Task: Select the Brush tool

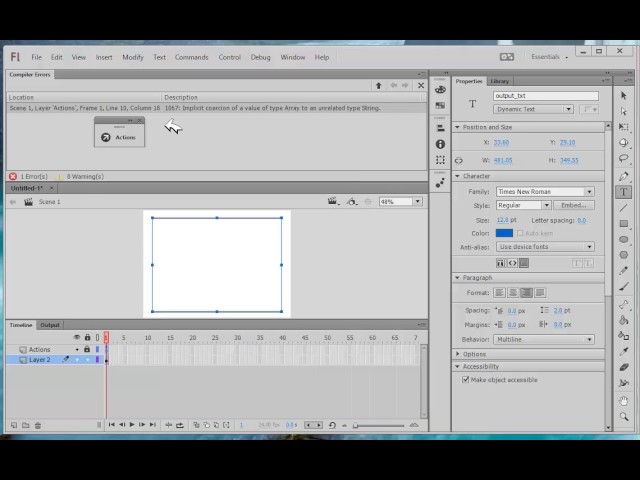Action: (x=623, y=287)
